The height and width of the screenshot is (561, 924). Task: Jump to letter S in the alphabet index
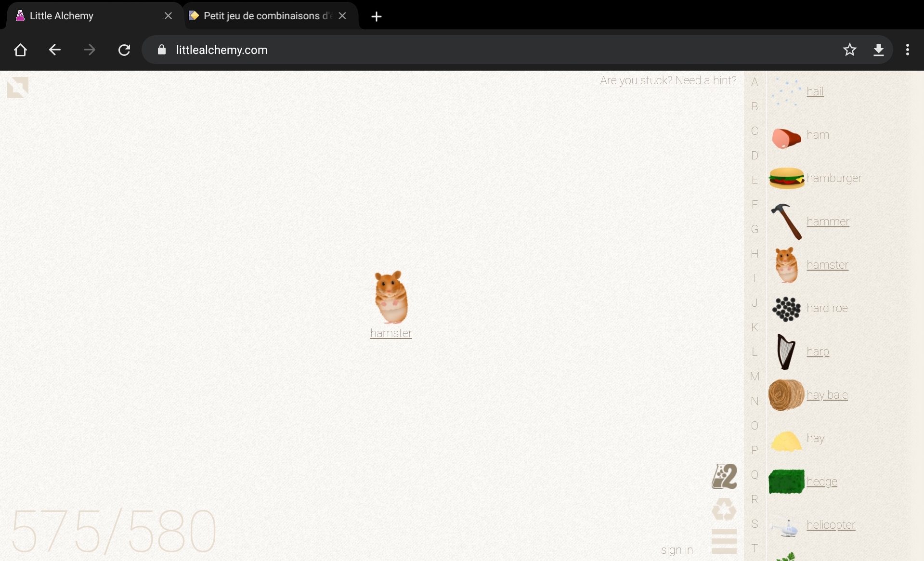pos(755,524)
